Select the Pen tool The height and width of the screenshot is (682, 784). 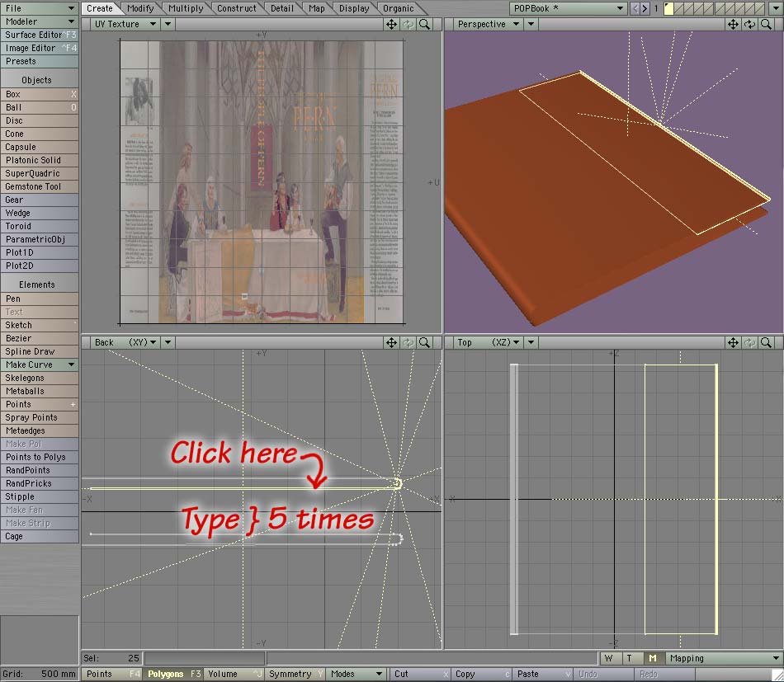click(x=39, y=299)
